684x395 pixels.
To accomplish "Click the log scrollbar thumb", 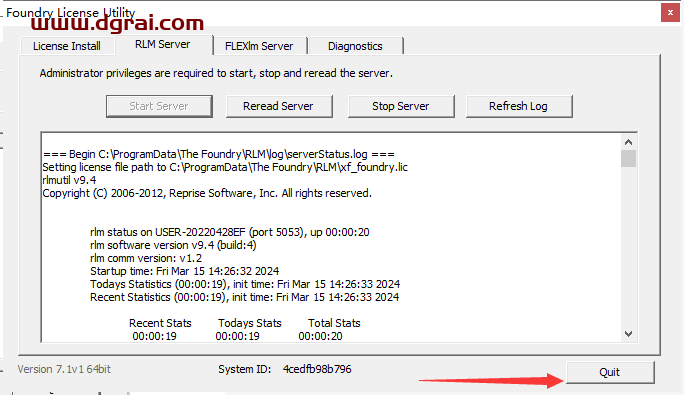I will click(x=628, y=158).
